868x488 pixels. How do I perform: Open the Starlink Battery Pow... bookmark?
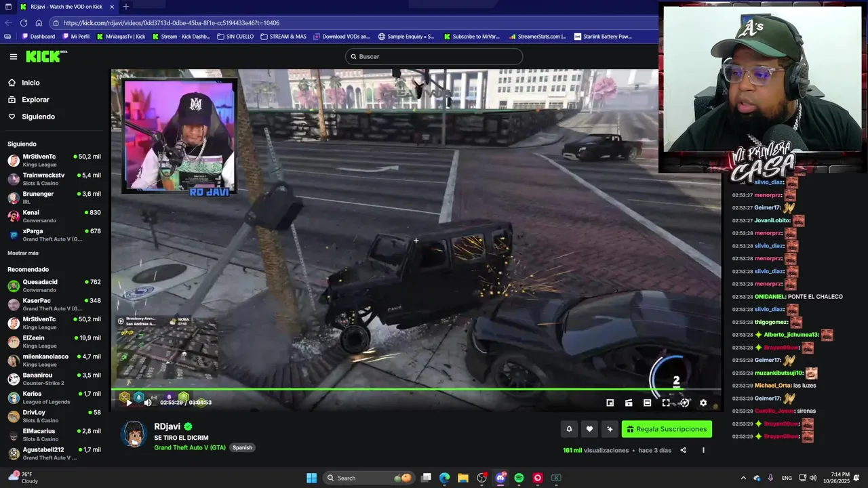[x=603, y=37]
